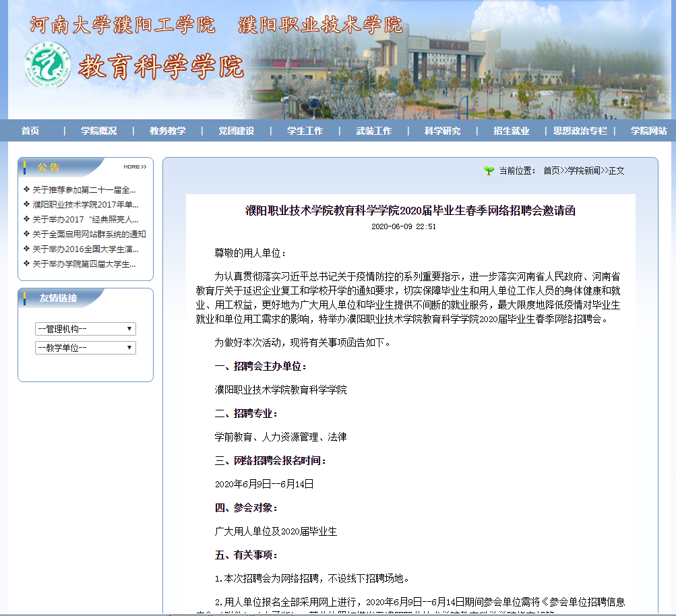This screenshot has width=676, height=616.
Task: Expand the --管理机构-- dropdown
Action: [86, 329]
